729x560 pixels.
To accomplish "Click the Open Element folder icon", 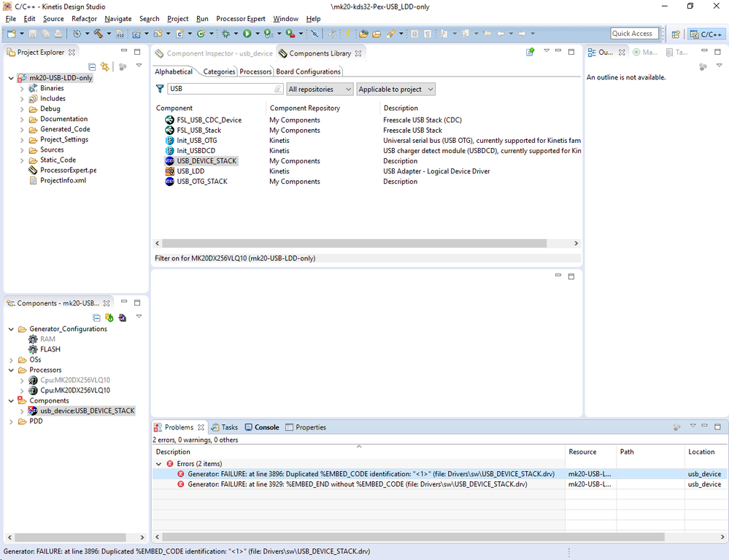I will [363, 34].
